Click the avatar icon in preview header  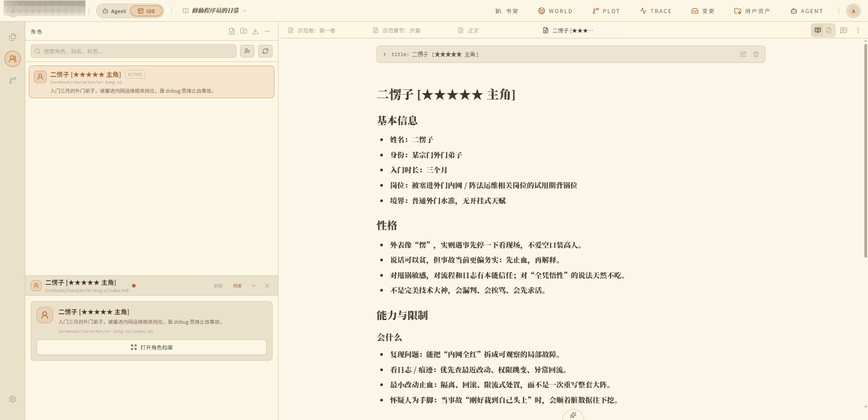(36, 286)
